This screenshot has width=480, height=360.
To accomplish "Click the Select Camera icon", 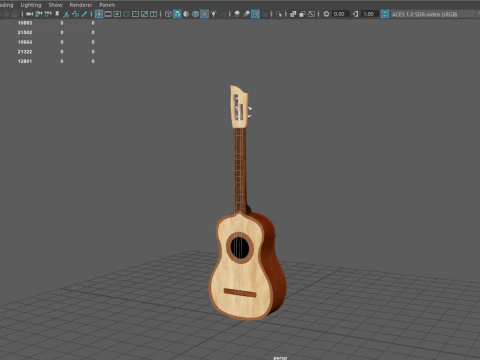I will 29,14.
